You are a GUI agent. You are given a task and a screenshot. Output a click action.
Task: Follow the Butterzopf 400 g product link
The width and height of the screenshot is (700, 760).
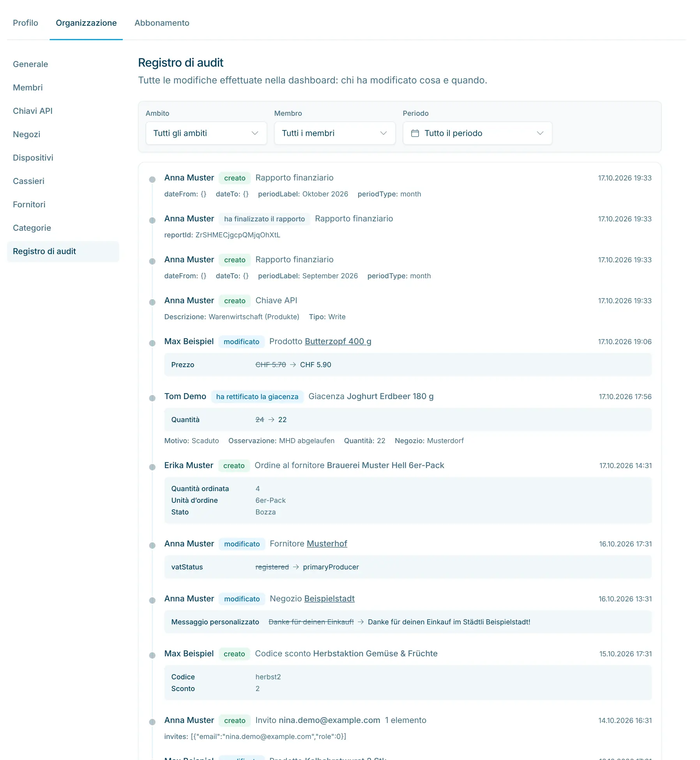pyautogui.click(x=338, y=341)
